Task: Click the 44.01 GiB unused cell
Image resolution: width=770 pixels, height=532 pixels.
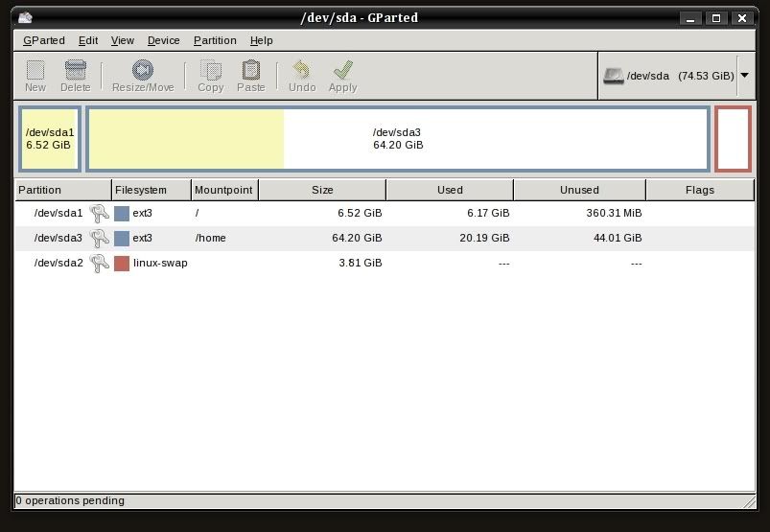Action: [x=618, y=238]
